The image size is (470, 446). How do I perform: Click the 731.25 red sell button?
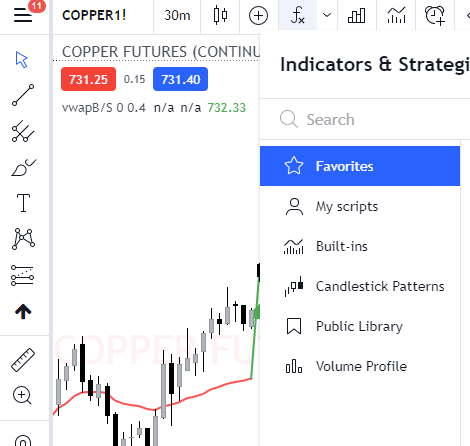pos(88,79)
